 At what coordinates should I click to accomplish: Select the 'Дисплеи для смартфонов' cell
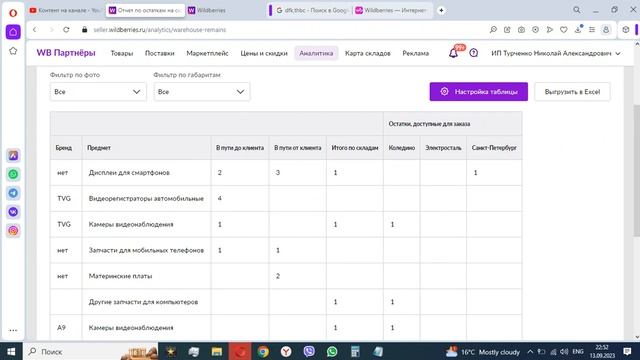[147, 173]
